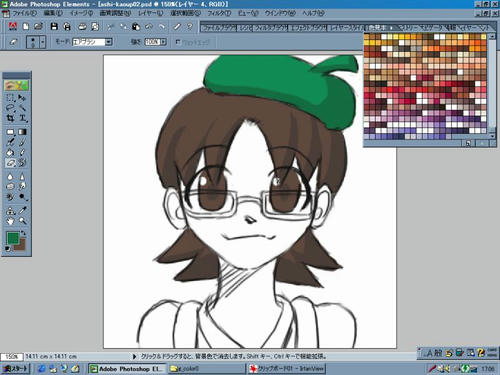Choose the Gradient tool
This screenshot has height=375, width=500.
tap(23, 132)
